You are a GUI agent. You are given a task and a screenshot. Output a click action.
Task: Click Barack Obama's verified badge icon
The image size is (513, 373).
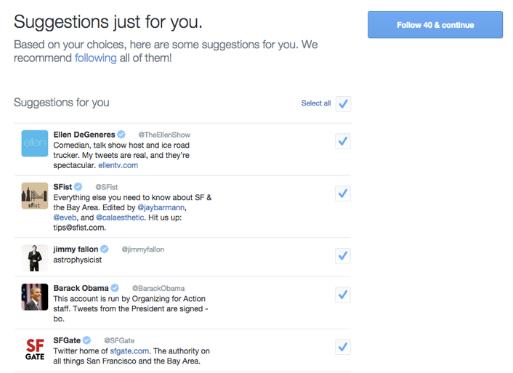tap(115, 288)
